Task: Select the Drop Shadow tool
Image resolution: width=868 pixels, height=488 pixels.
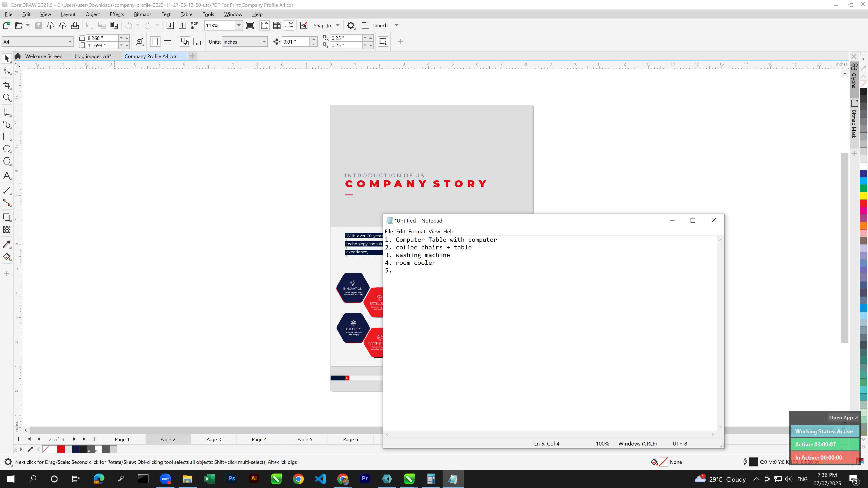Action: (7, 217)
